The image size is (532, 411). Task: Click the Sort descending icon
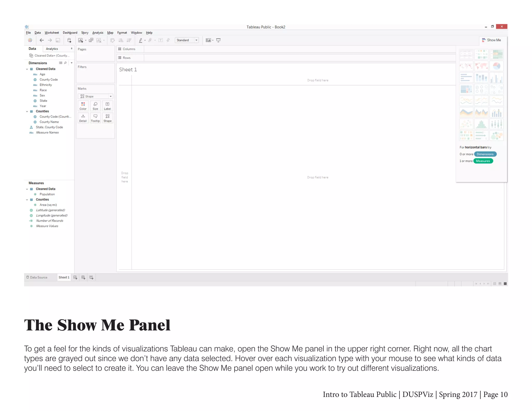point(129,40)
